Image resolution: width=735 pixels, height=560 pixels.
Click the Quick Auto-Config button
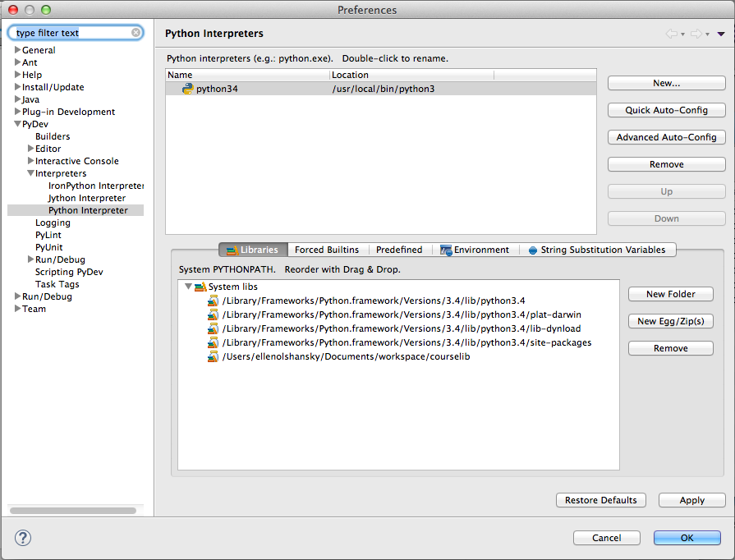coord(666,110)
